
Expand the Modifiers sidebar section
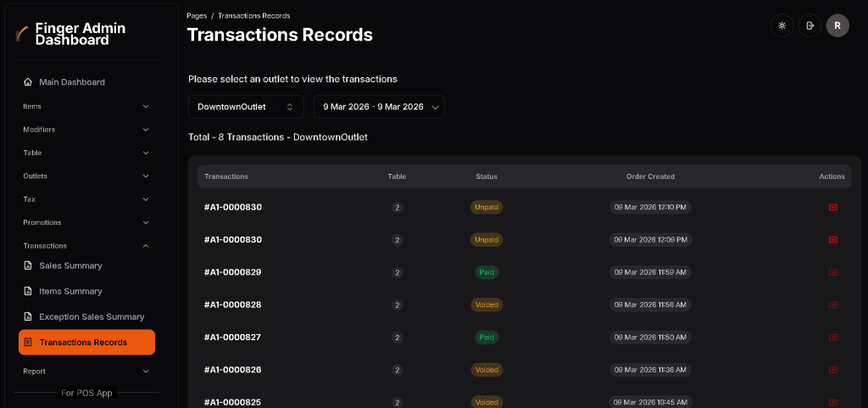86,130
